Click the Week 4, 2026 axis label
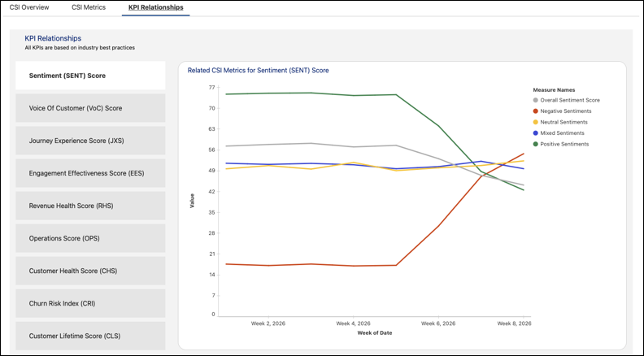Image resolution: width=644 pixels, height=356 pixels. (x=353, y=323)
